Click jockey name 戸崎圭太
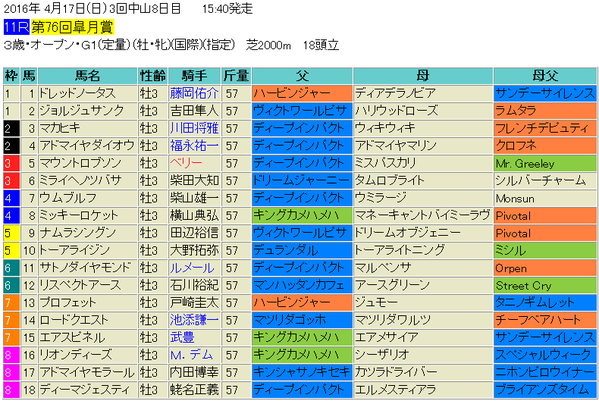 194,303
